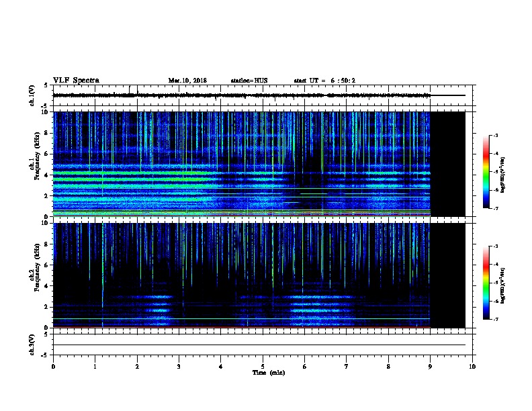The height and width of the screenshot is (411, 532).
Task: Click the "VLF Spectra" plot title
Action: (76, 81)
